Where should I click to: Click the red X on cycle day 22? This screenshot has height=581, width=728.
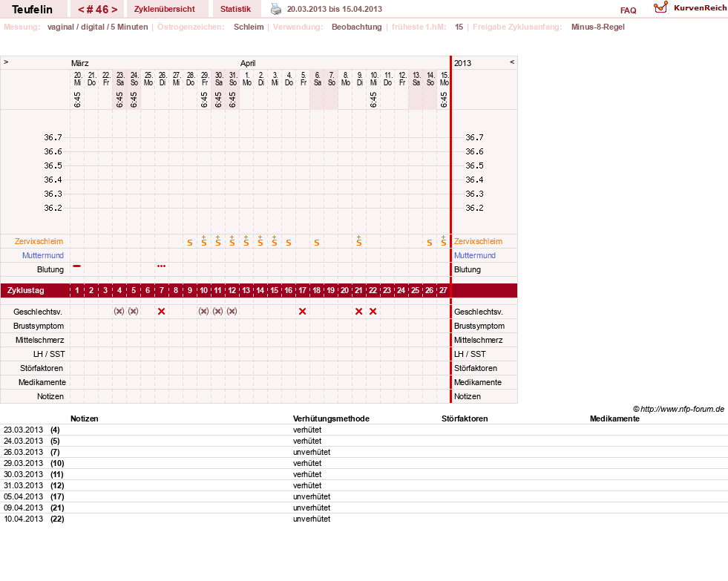coord(373,312)
